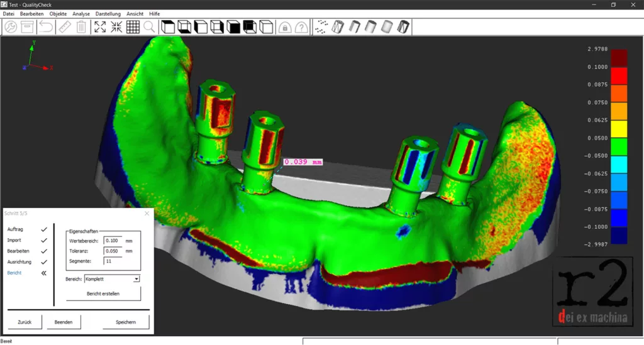The image size is (644, 345).
Task: Switch to point cloud display mode
Action: point(321,27)
